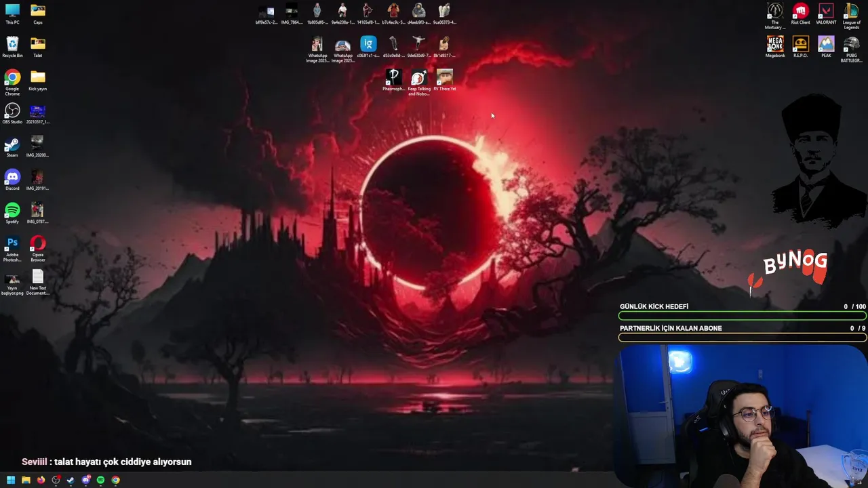Select the c063f1c1-c... ig file icon

click(x=368, y=47)
